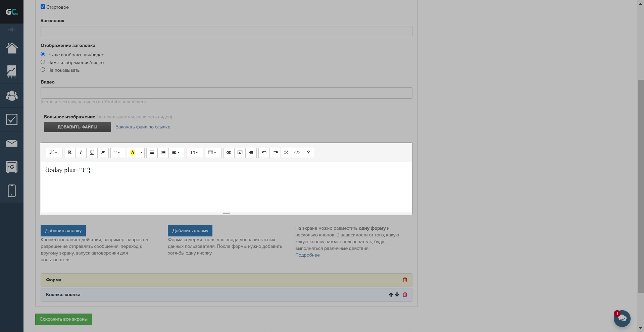Follow the Закачать файл по ссылке link
Image resolution: width=644 pixels, height=332 pixels.
[143, 127]
